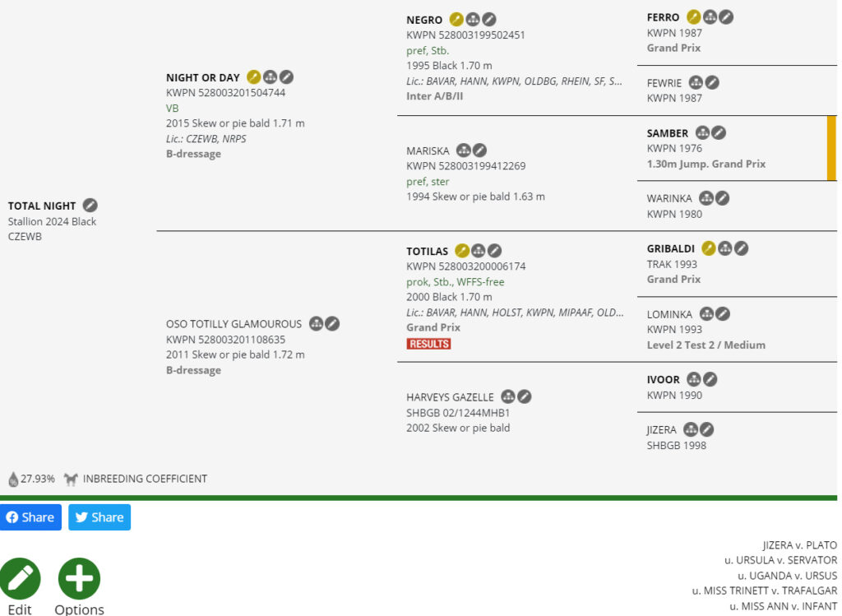
Task: Click the Twitter Share button
Action: [99, 516]
